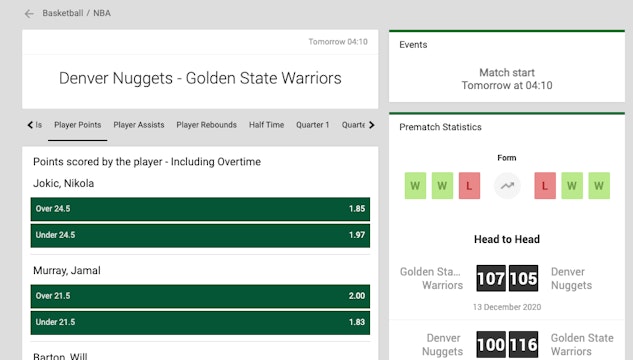Click the Head to Head heading
The width and height of the screenshot is (633, 360).
(507, 239)
